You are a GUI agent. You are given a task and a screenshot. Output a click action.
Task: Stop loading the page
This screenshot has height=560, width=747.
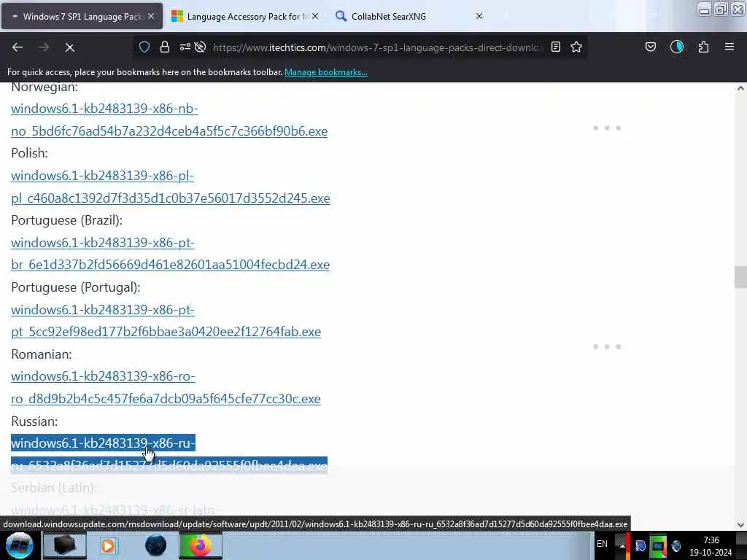point(69,47)
